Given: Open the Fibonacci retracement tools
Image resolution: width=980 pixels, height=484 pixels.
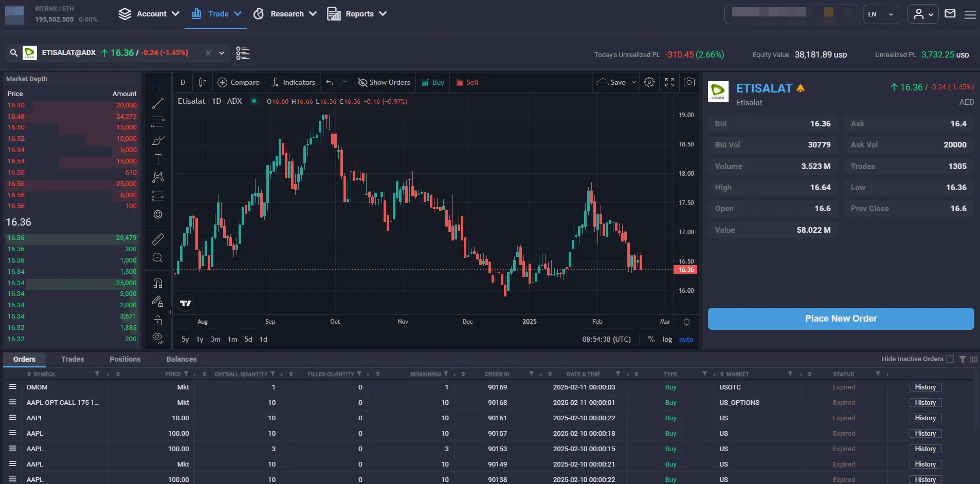Looking at the screenshot, I should tap(158, 122).
